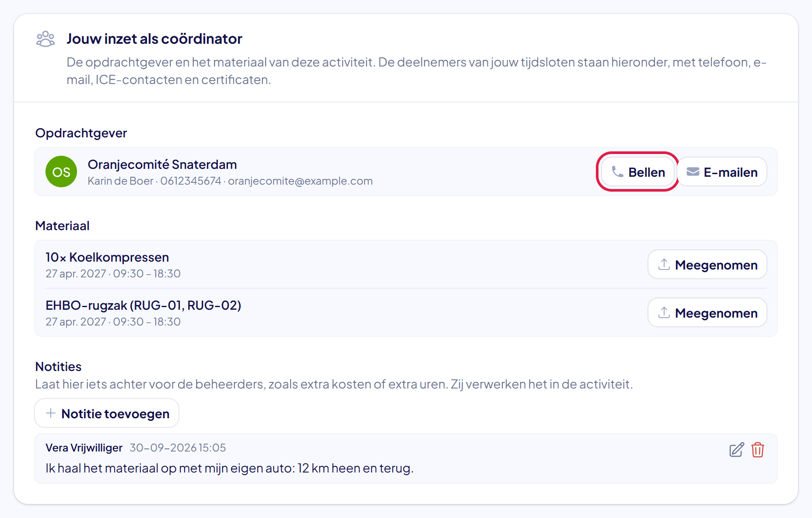Screen dimensions: 812x518
Task: Click the date under EHBO-rugzak
Action: (x=113, y=322)
